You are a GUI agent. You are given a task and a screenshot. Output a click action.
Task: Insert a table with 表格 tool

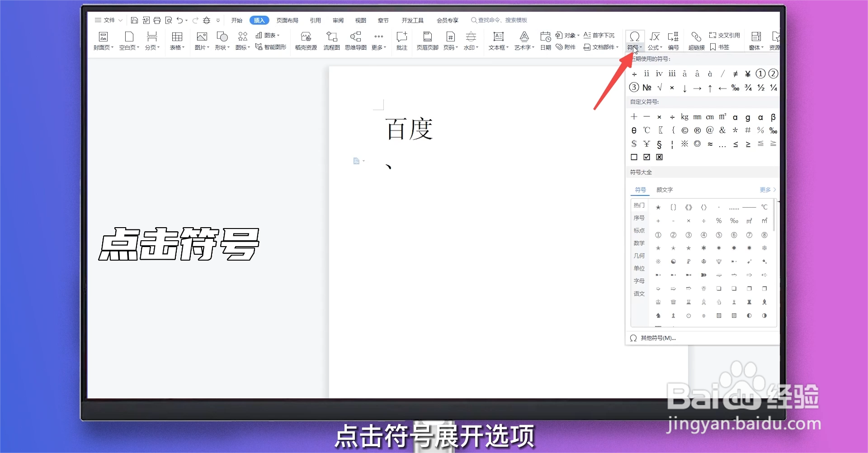pyautogui.click(x=177, y=41)
